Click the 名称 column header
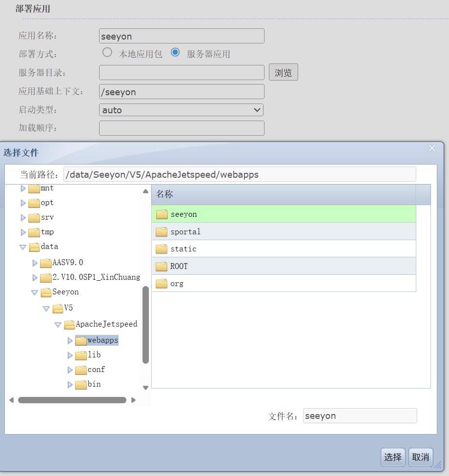The width and height of the screenshot is (449, 476). pos(284,194)
